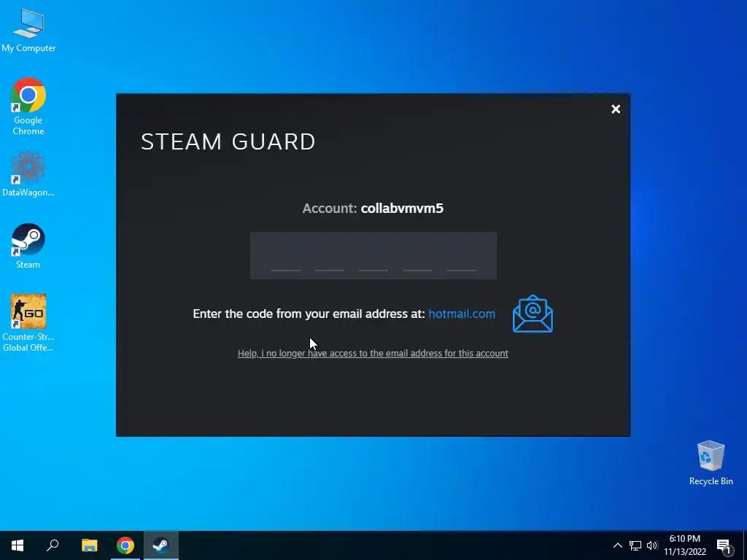Viewport: 747px width, 560px height.
Task: Open File Explorer from taskbar
Action: point(89,545)
